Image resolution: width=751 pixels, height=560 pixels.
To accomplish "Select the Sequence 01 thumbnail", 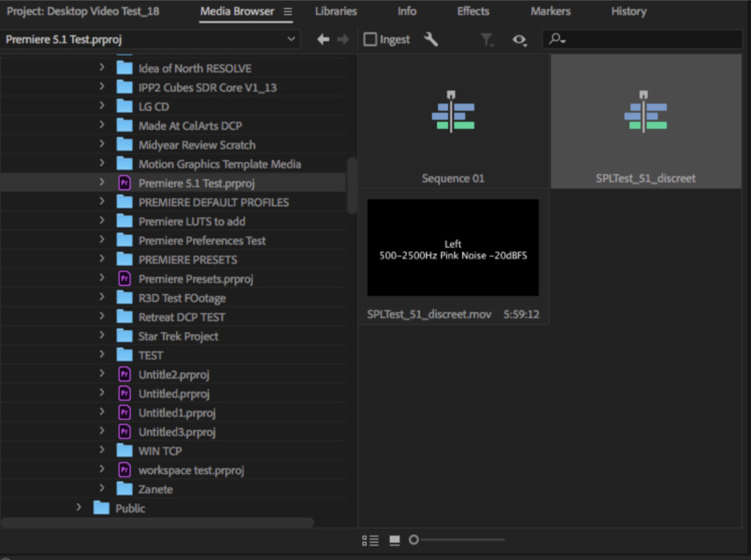I will (x=453, y=121).
